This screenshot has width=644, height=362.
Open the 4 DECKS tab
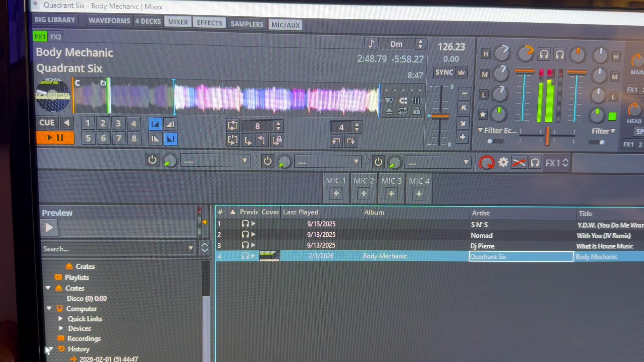click(148, 21)
